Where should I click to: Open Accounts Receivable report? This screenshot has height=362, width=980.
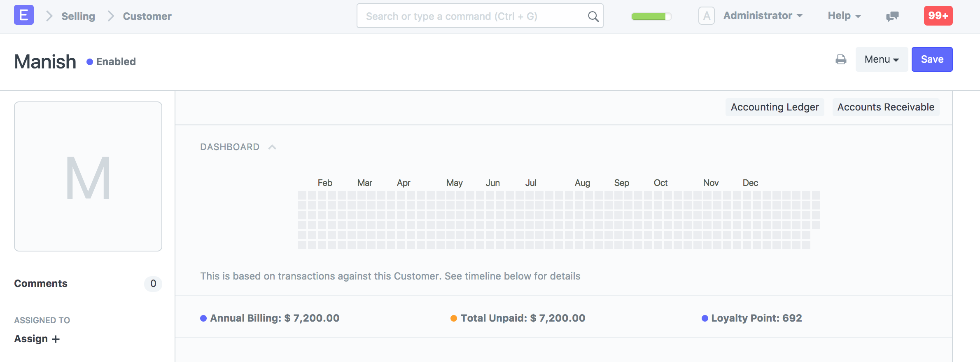(x=886, y=107)
